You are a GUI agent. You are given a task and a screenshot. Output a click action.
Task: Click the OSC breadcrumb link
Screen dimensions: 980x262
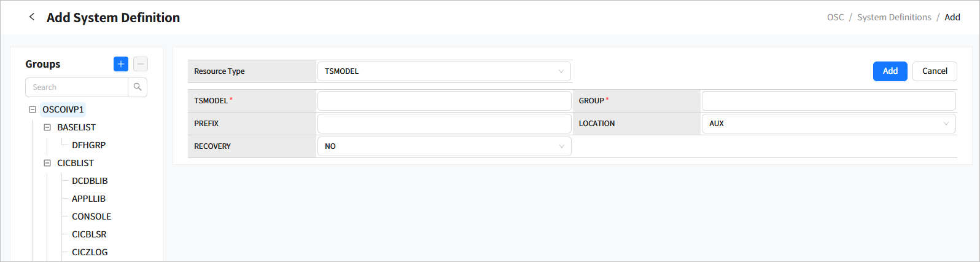[835, 17]
